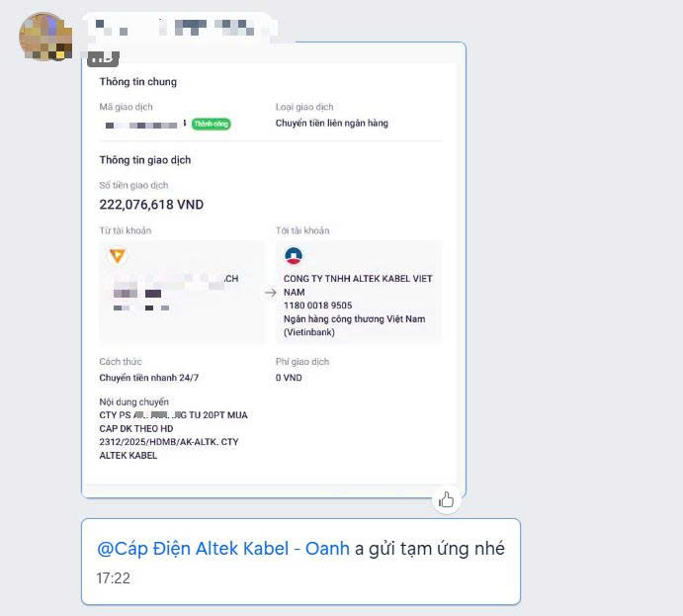
Task: Click the 'Thông tin giao dịch' heading
Action: 145,160
